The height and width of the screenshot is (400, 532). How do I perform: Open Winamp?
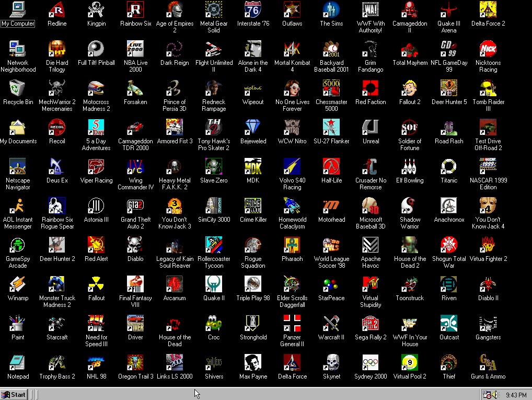click(18, 285)
